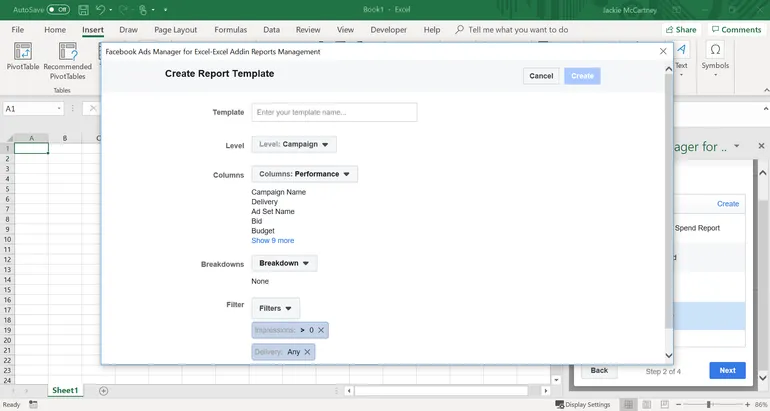The height and width of the screenshot is (411, 770).
Task: Toggle the AutoSave switch
Action: tap(58, 9)
